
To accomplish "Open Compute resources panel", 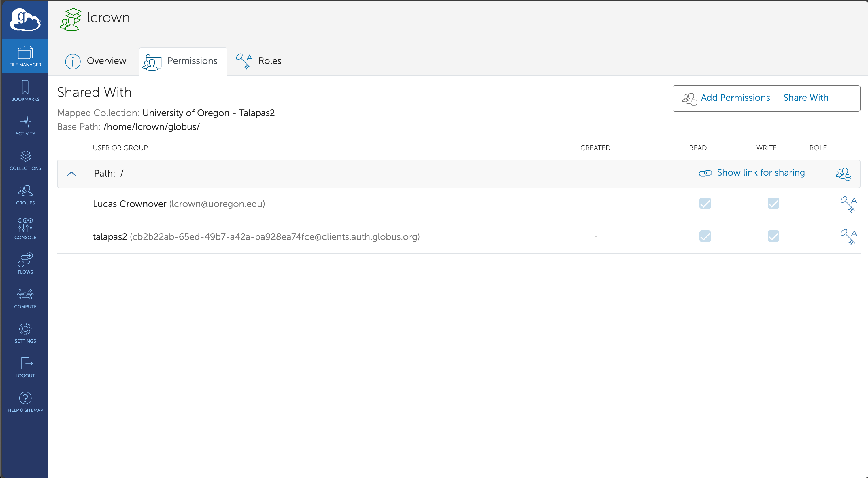I will [25, 299].
